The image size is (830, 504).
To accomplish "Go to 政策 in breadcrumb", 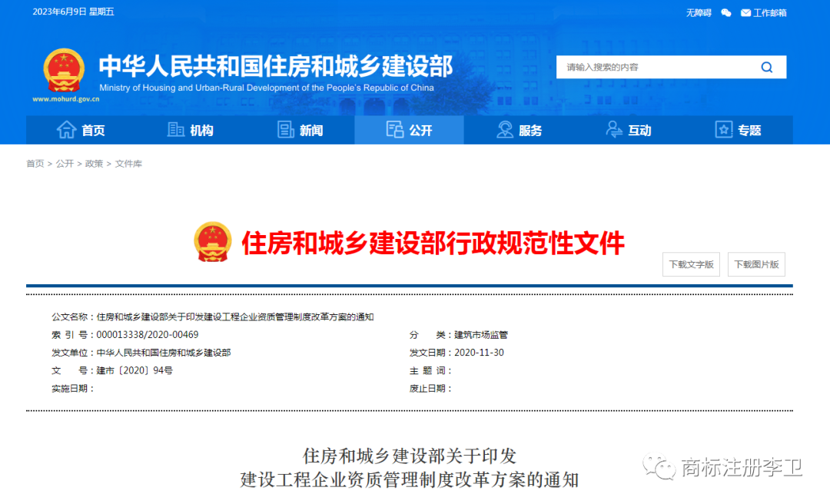I will click(x=95, y=164).
